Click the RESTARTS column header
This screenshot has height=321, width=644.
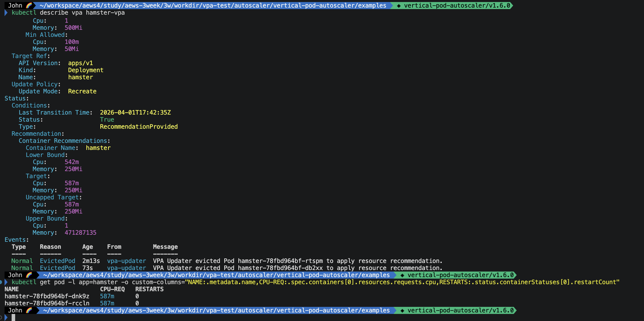point(149,289)
